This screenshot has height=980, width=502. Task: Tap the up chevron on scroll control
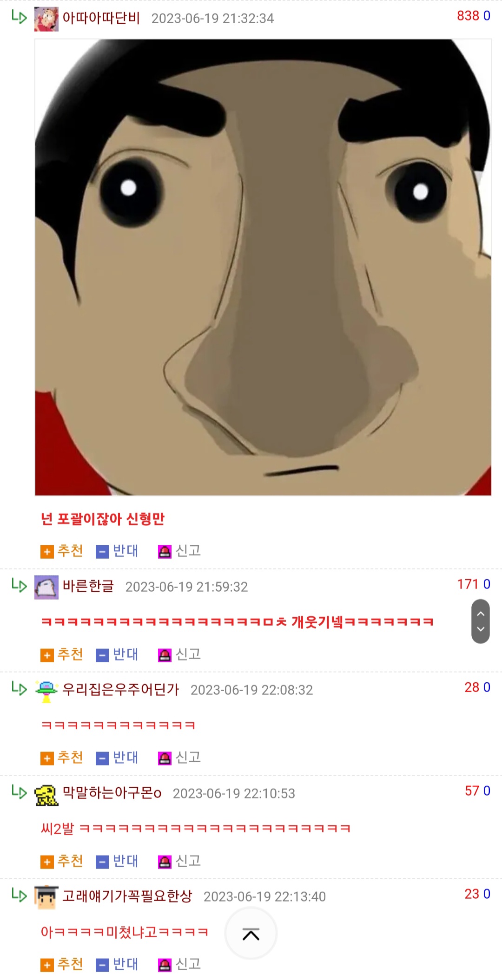481,613
